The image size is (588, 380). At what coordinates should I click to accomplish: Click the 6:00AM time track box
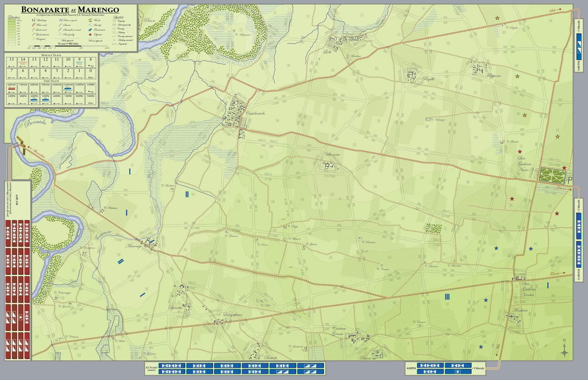click(x=12, y=88)
